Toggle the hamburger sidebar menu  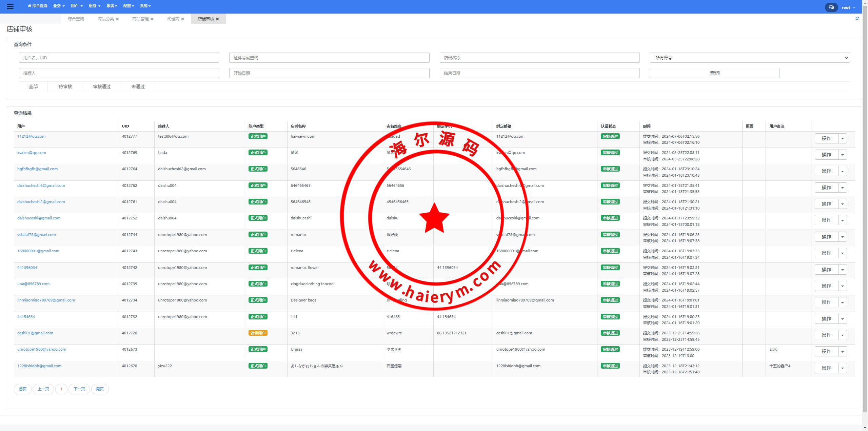(10, 6)
